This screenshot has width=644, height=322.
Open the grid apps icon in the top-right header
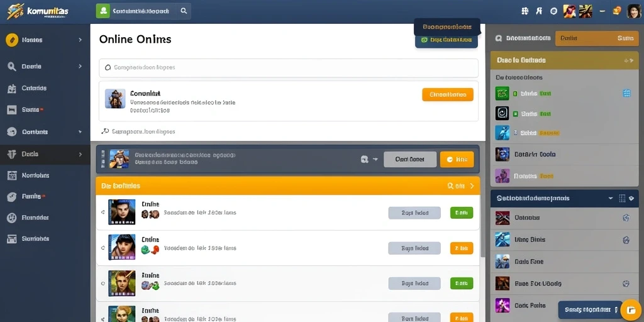pos(525,11)
